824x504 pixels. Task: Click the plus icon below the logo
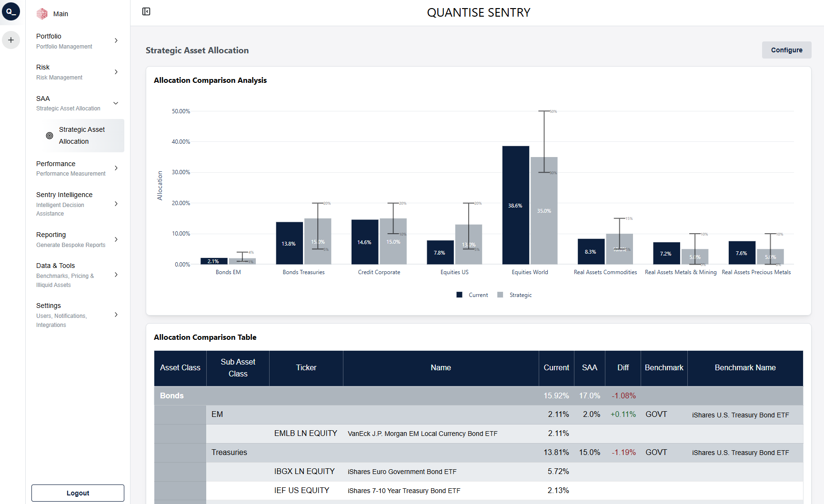coord(11,40)
